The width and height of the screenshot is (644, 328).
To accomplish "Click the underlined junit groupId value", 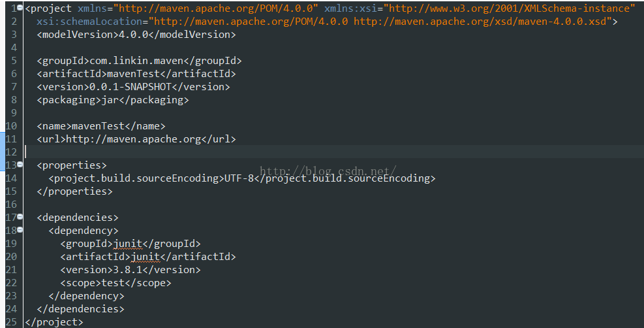I will pyautogui.click(x=128, y=244).
